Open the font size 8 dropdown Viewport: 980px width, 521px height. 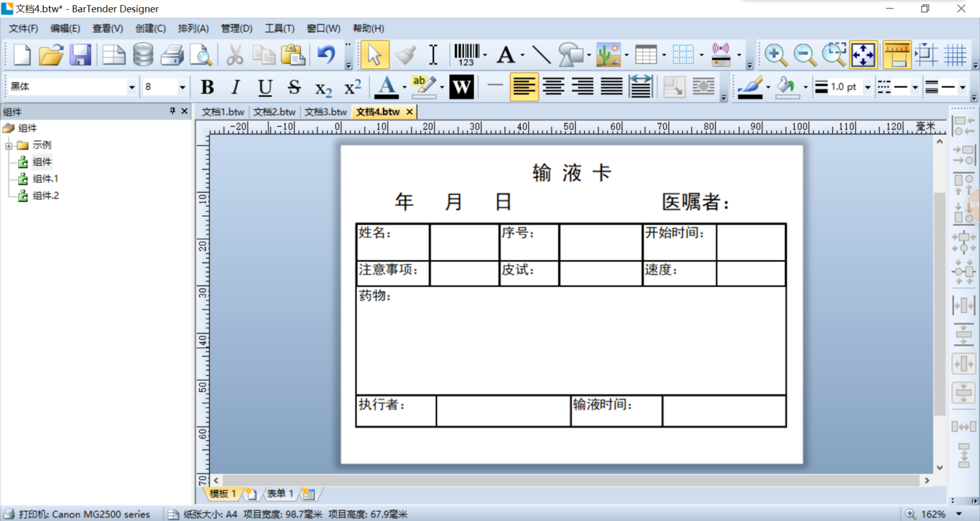click(x=183, y=87)
